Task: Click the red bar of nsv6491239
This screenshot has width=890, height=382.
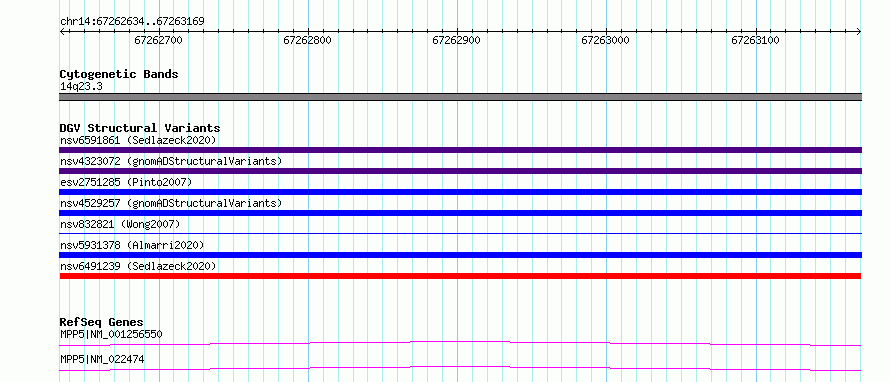Action: coord(460,276)
